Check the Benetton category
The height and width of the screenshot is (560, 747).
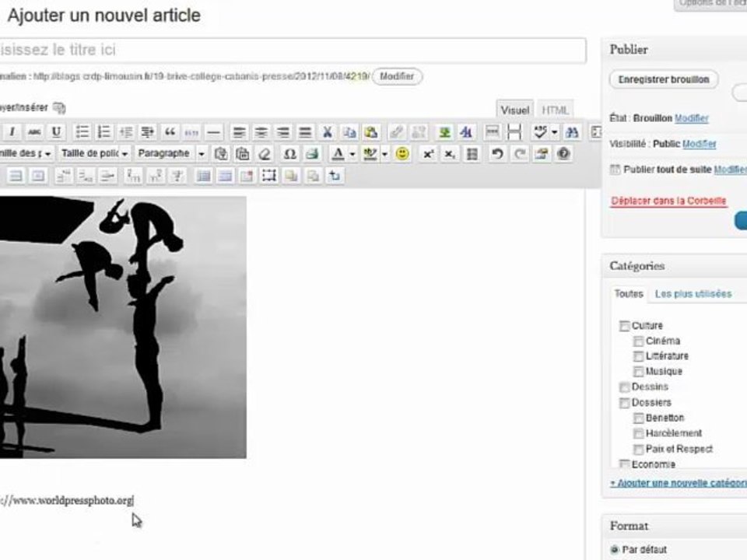(638, 418)
